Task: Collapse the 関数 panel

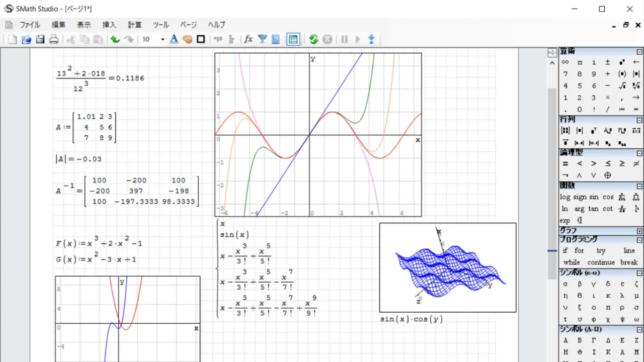Action: coord(639,186)
